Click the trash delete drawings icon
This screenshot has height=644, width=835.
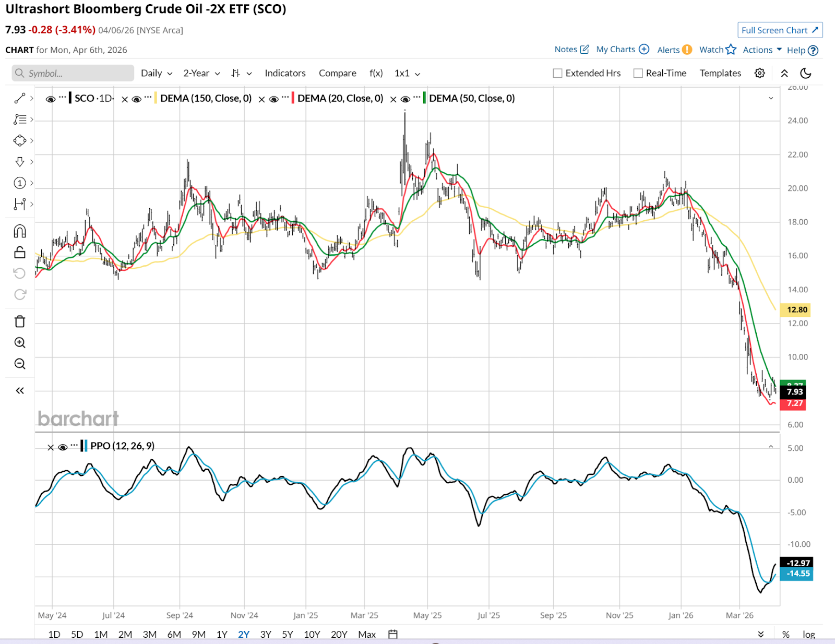pyautogui.click(x=20, y=321)
